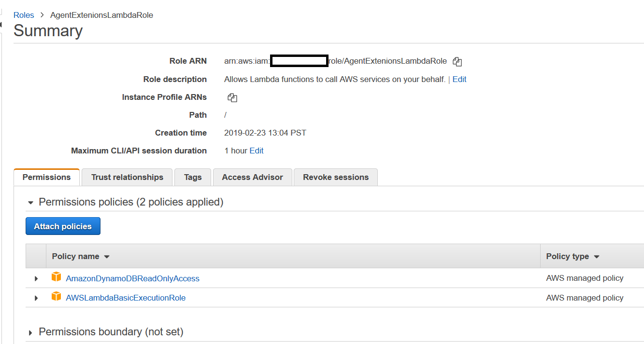Click the Instance Profile ARNs label
Image resolution: width=644 pixels, height=344 pixels.
(x=164, y=97)
